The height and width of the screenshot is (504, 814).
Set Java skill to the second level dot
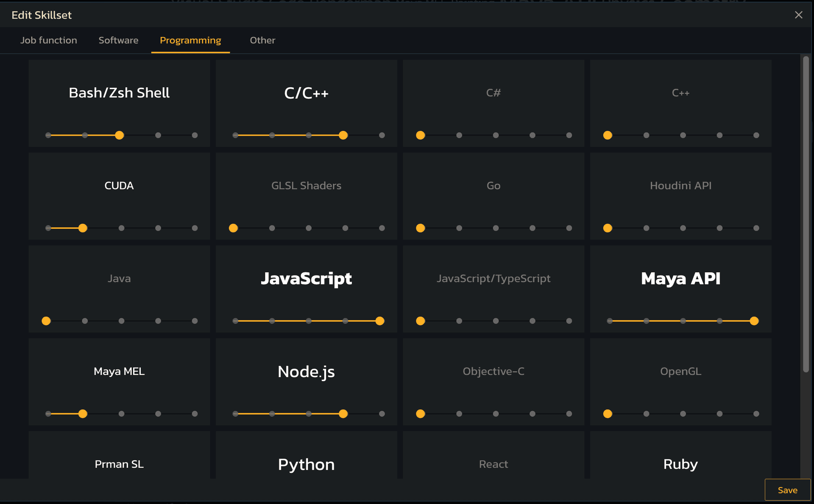click(x=85, y=321)
